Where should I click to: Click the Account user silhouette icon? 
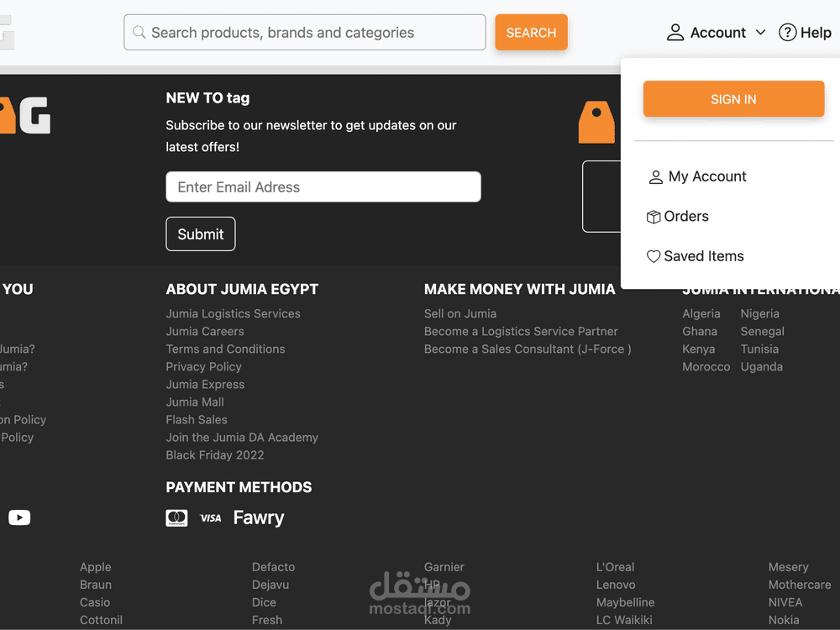(x=675, y=33)
